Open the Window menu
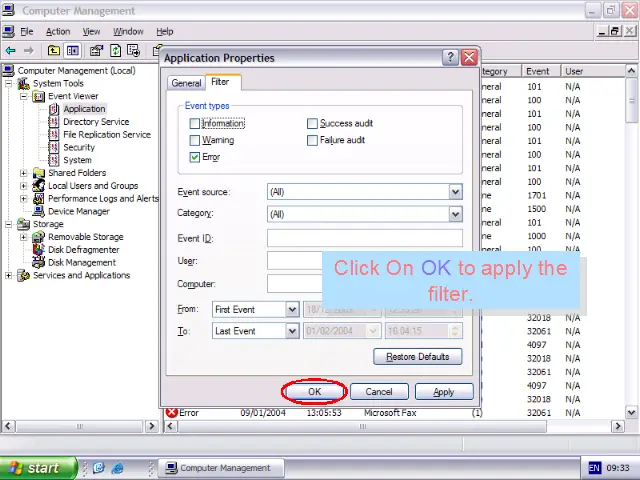Viewport: 640px width, 480px height. pos(128,31)
